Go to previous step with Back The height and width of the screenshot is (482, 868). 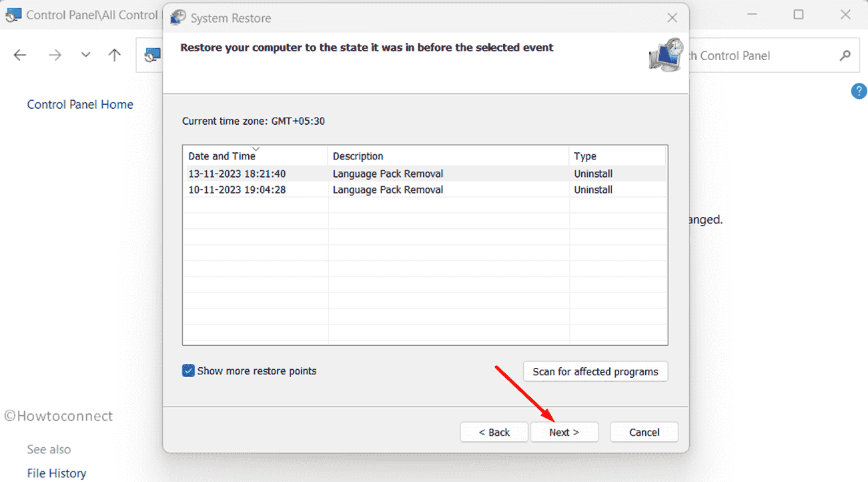[x=494, y=432]
